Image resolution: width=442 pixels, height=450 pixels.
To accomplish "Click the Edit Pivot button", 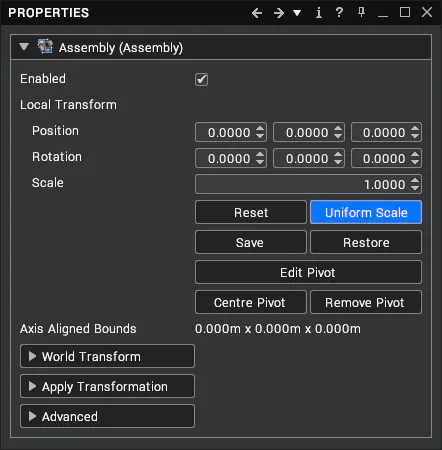I will click(x=308, y=272).
